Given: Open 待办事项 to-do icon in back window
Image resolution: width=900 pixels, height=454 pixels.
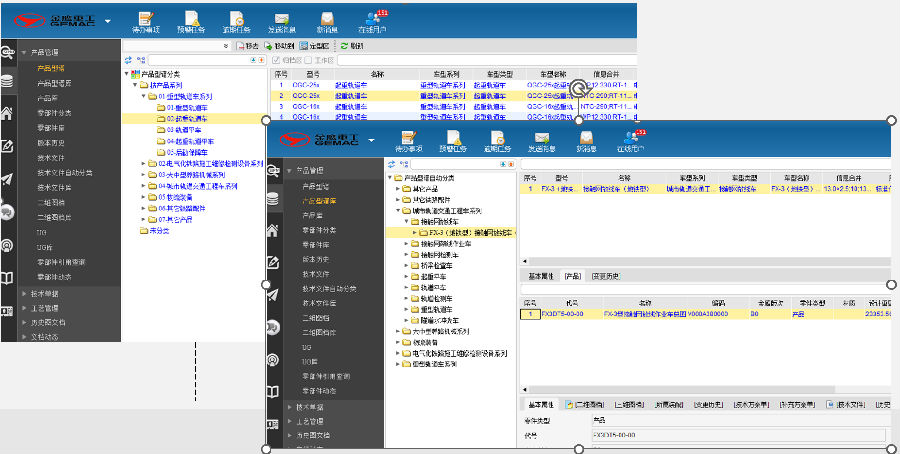Looking at the screenshot, I should click(146, 22).
